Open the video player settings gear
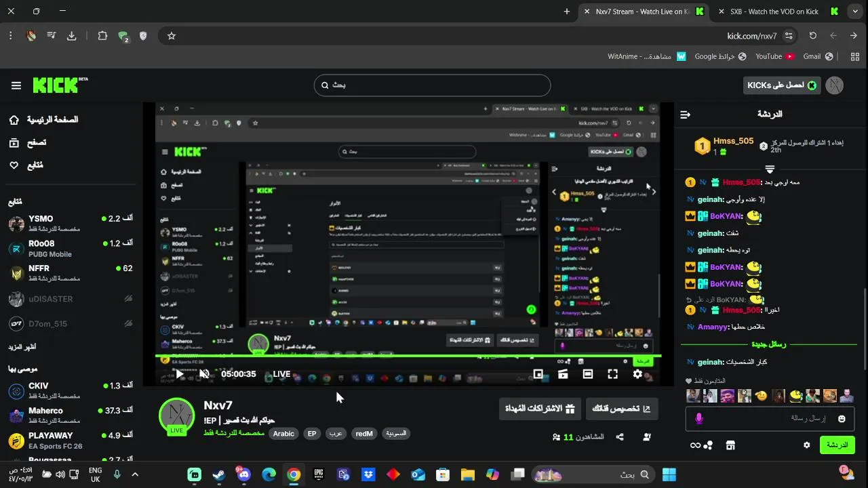 pos(637,374)
